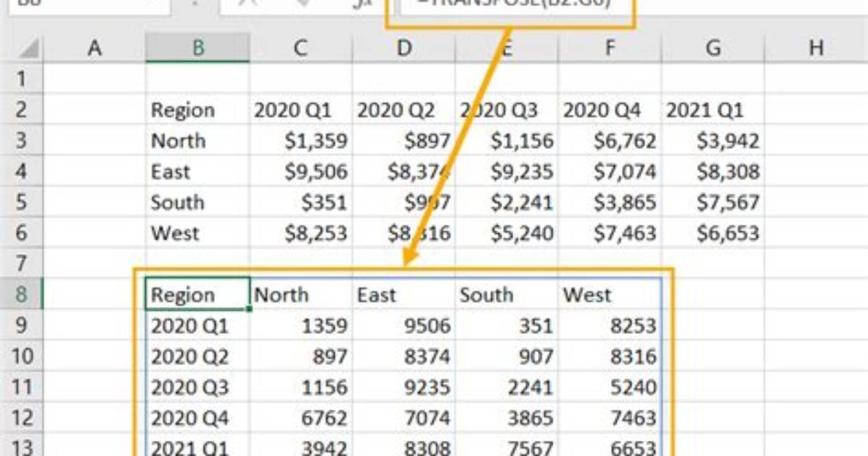This screenshot has height=456, width=868.
Task: Click the cell showing $7,463
Action: (x=610, y=232)
